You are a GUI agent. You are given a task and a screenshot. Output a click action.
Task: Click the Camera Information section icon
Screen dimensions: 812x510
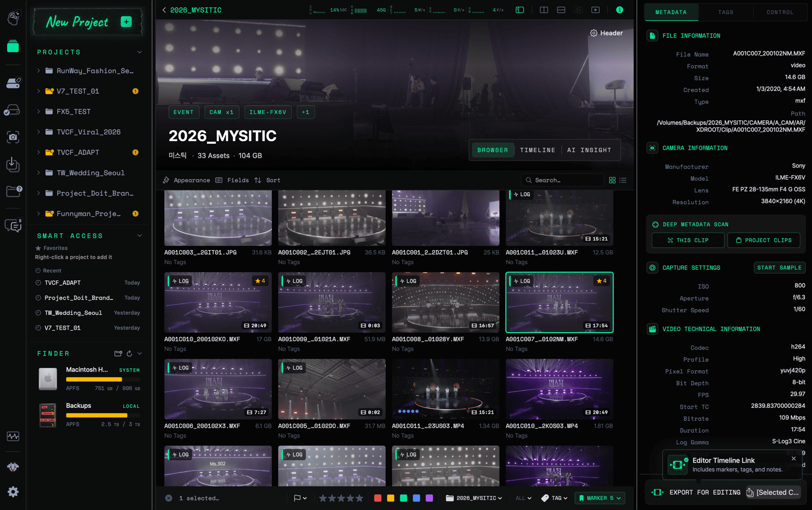click(x=653, y=148)
